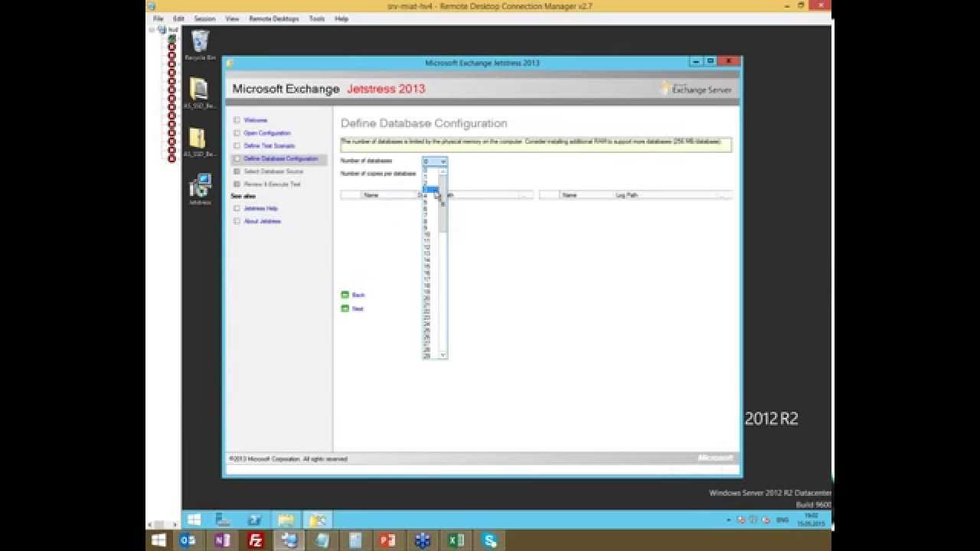Select the Jetstress app in remote taskbar

[317, 520]
